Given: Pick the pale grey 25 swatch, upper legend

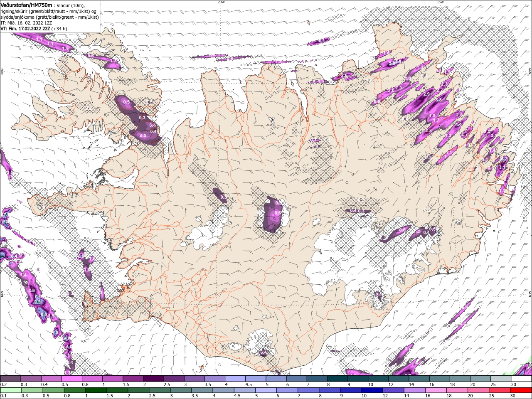Looking at the screenshot, I should (501, 378).
